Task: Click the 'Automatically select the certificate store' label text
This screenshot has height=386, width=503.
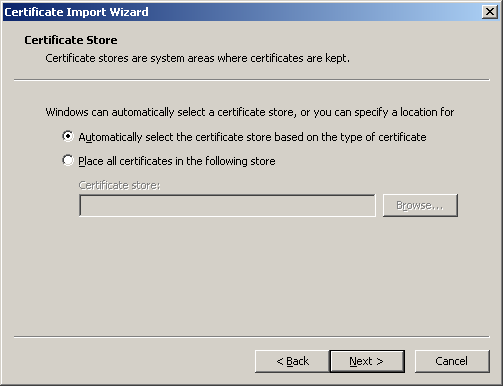Action: coord(252,137)
